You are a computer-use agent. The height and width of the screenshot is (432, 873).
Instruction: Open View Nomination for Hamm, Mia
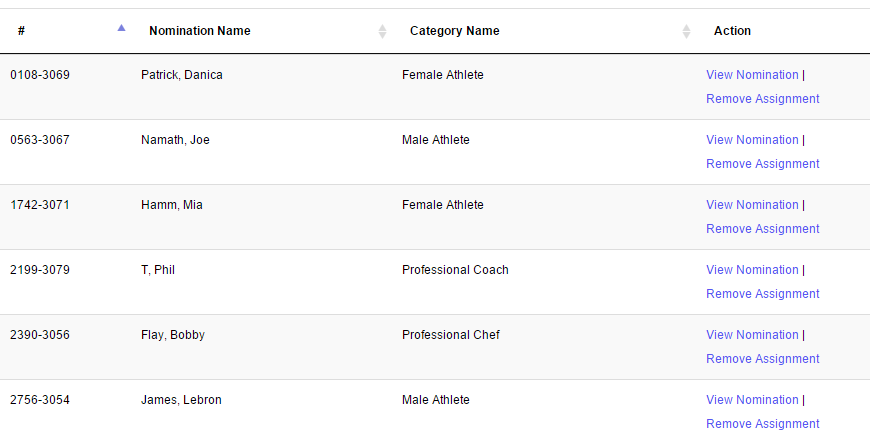pos(752,205)
